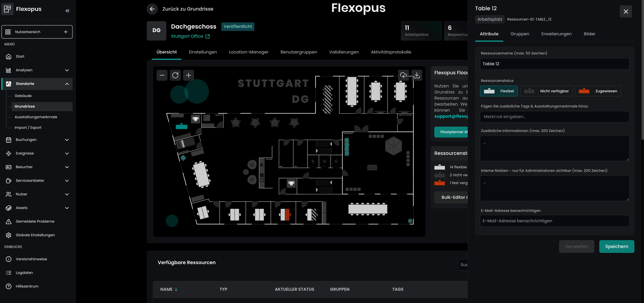The height and width of the screenshot is (303, 644).
Task: Switch to the Gruppen tab
Action: [x=520, y=34]
